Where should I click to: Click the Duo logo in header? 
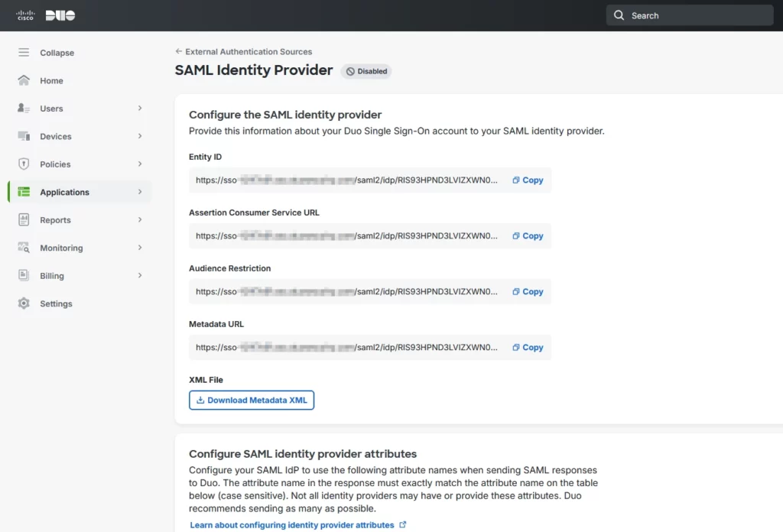[x=60, y=15]
